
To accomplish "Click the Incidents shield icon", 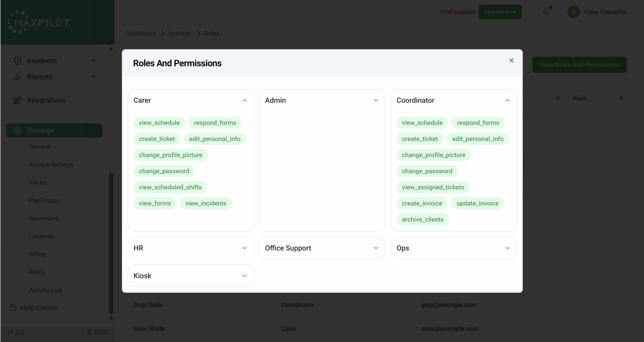I will pos(17,61).
